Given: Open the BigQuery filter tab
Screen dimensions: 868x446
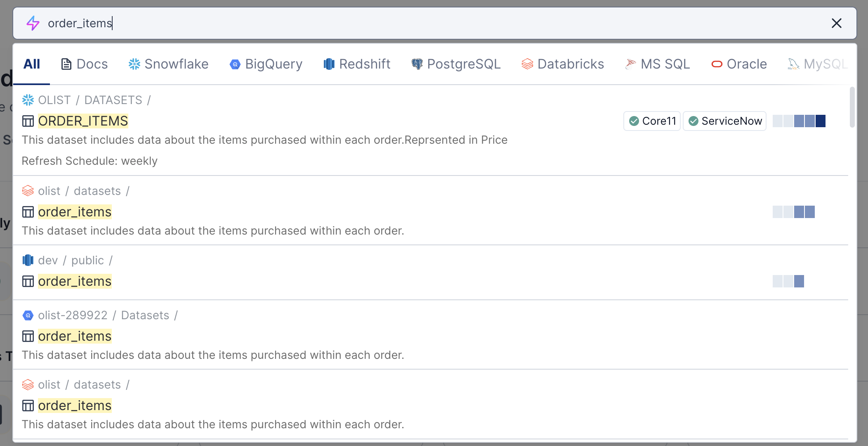Looking at the screenshot, I should tap(266, 64).
